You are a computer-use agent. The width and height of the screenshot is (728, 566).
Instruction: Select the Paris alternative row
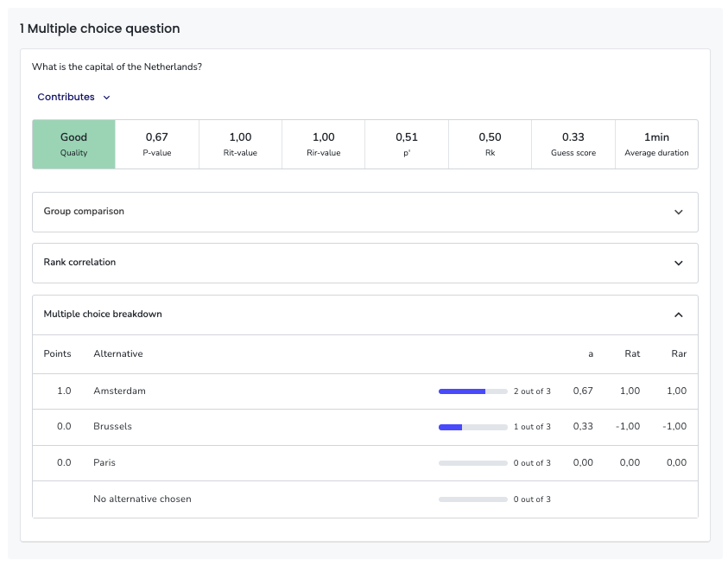coord(365,463)
